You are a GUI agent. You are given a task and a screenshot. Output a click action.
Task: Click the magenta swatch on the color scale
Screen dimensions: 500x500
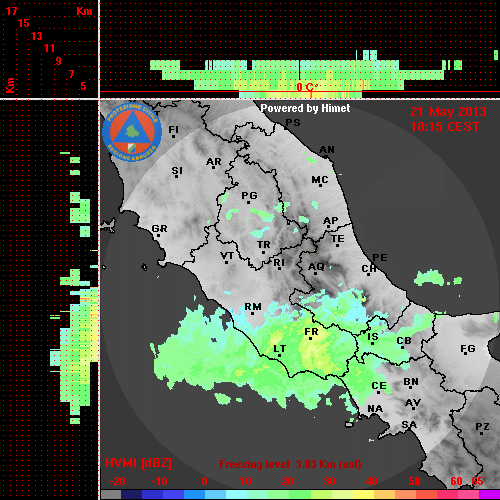489,495
